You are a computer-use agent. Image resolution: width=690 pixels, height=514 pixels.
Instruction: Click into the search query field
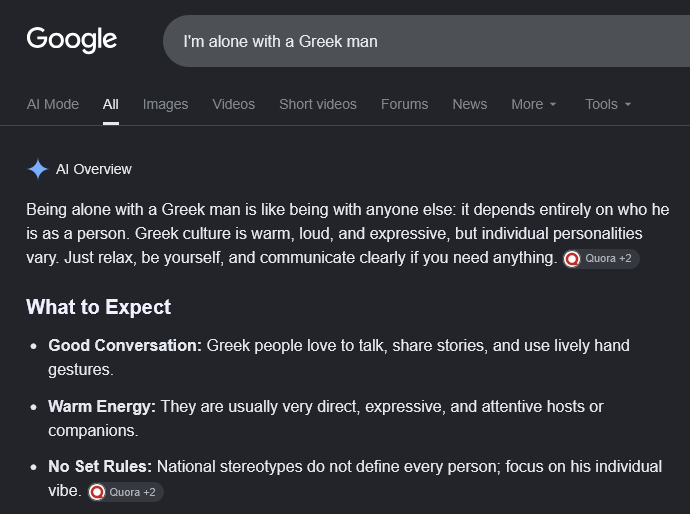tap(426, 41)
